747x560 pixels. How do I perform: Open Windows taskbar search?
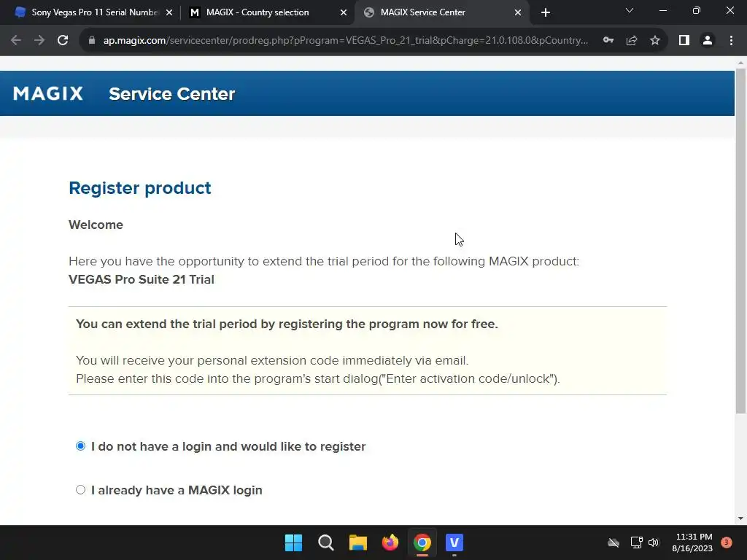click(326, 542)
